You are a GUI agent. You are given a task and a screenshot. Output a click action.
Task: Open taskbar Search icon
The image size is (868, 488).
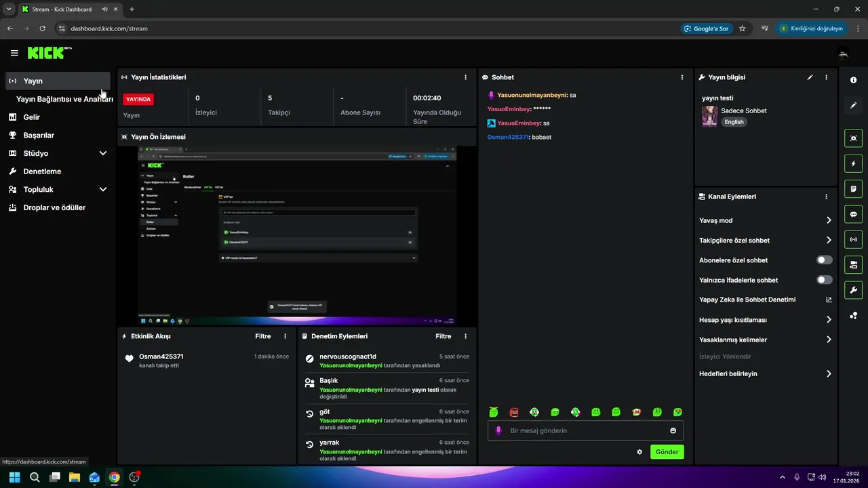35,477
